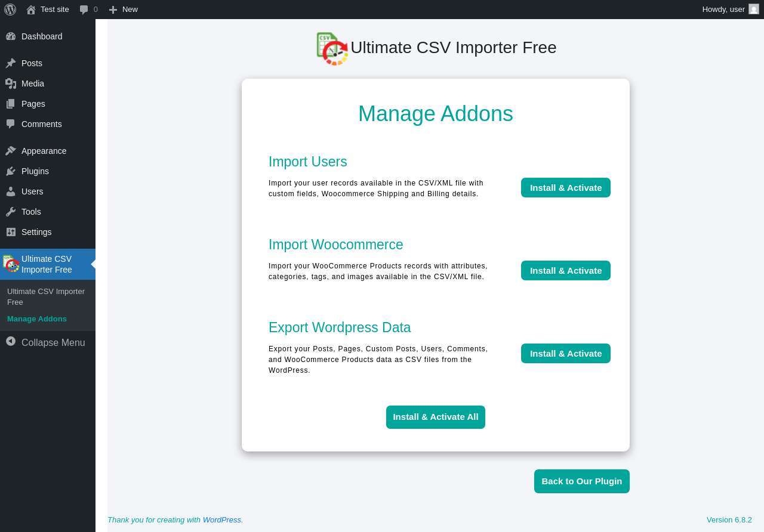Click the Test site link text
Viewport: 764px width, 532px height.
tap(55, 10)
